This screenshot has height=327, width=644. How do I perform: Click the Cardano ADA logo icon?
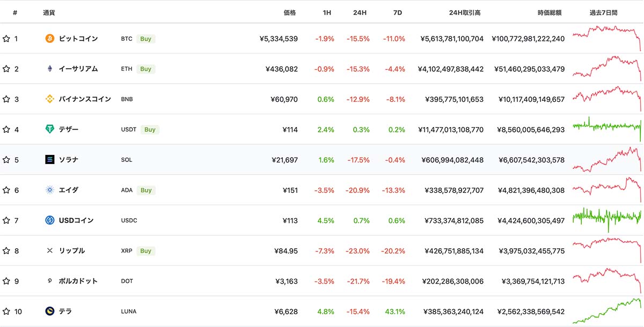point(50,190)
